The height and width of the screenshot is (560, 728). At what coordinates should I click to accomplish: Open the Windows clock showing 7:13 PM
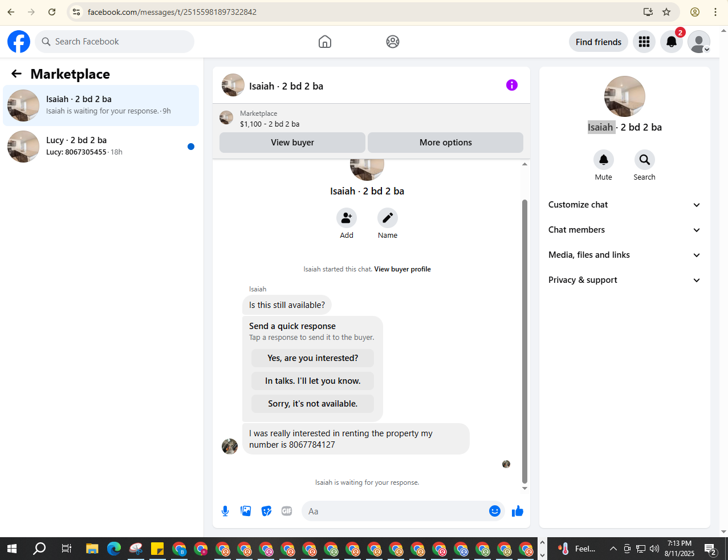[x=680, y=549]
